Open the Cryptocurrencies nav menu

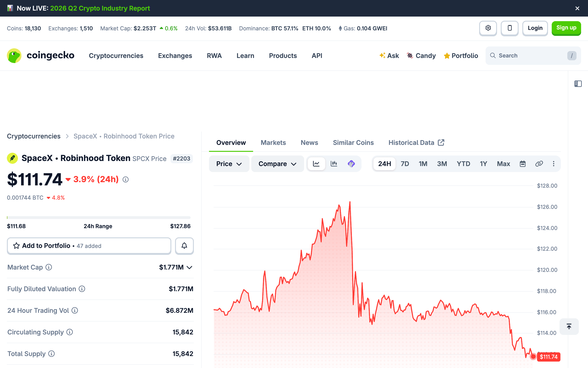click(116, 56)
